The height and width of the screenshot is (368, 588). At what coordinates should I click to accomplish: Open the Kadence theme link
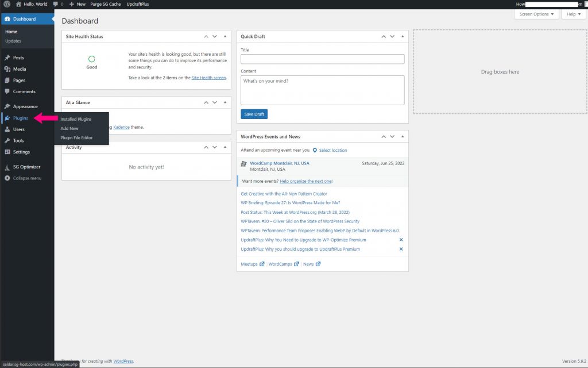coord(122,127)
